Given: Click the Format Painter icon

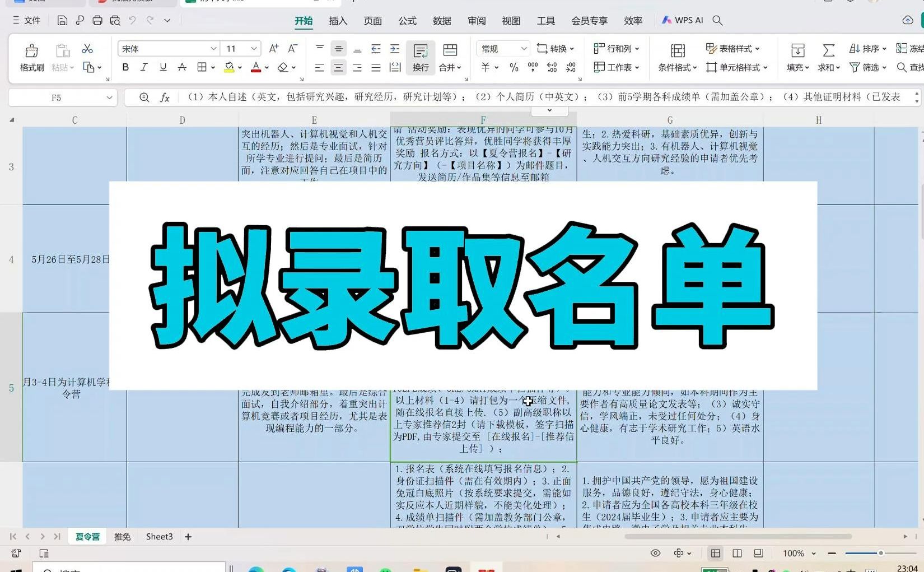Looking at the screenshot, I should [32, 51].
